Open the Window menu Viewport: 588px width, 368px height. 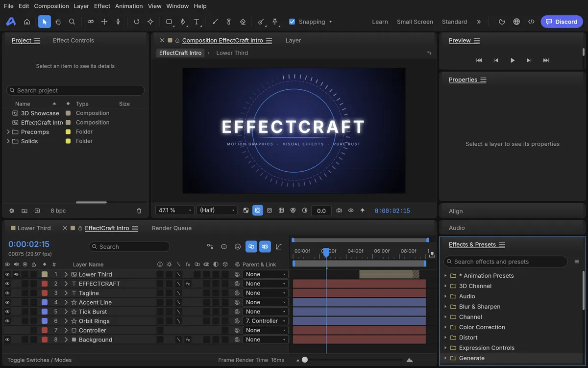coord(177,6)
